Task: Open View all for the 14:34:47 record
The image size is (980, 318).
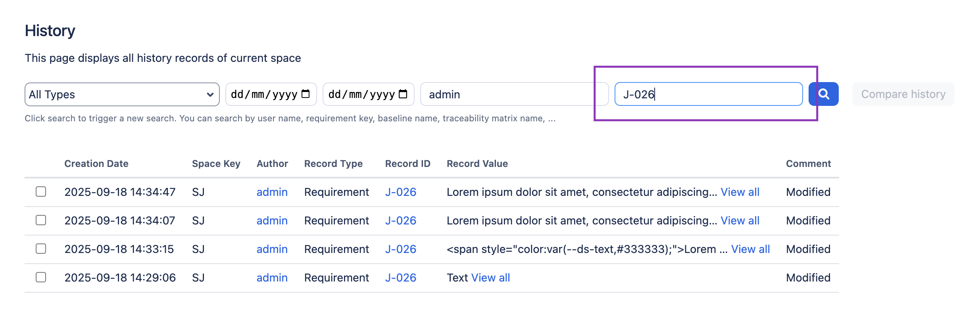Action: 740,192
